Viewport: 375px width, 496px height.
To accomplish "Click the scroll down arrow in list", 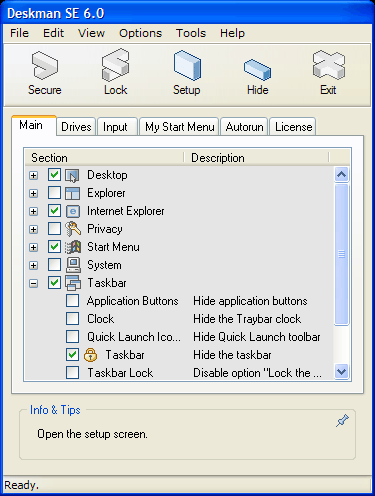I will pos(342,371).
